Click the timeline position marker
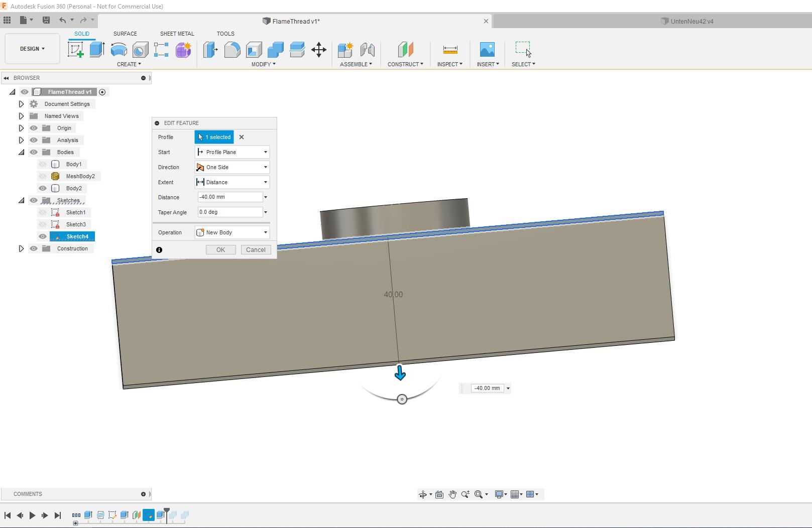The width and height of the screenshot is (812, 528). [x=167, y=510]
